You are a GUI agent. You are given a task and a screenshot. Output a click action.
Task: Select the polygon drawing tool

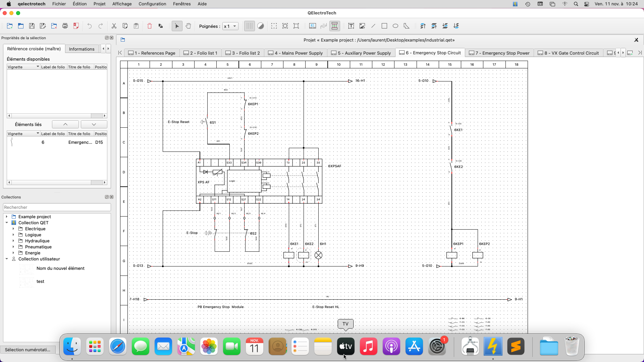point(407,26)
